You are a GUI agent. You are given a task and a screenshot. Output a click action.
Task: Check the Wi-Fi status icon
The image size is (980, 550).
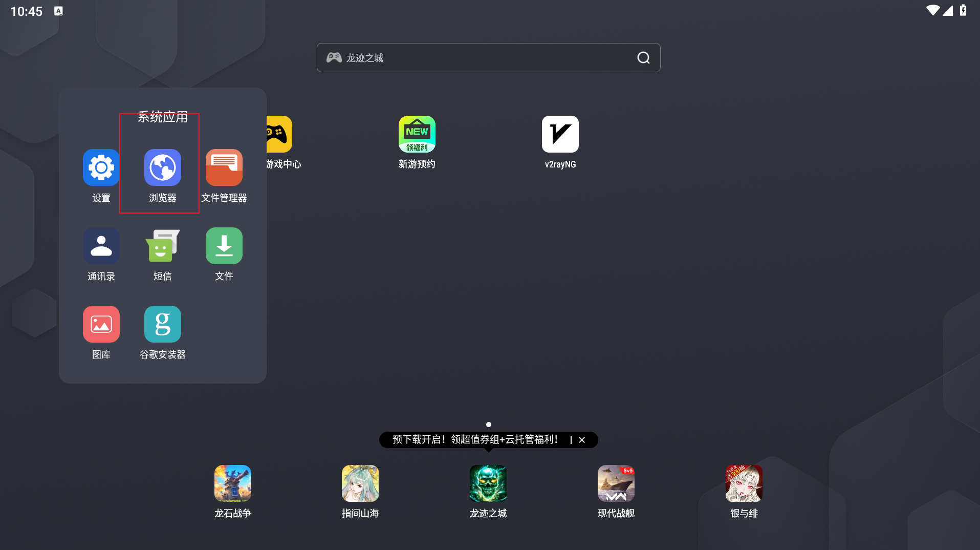coord(933,10)
